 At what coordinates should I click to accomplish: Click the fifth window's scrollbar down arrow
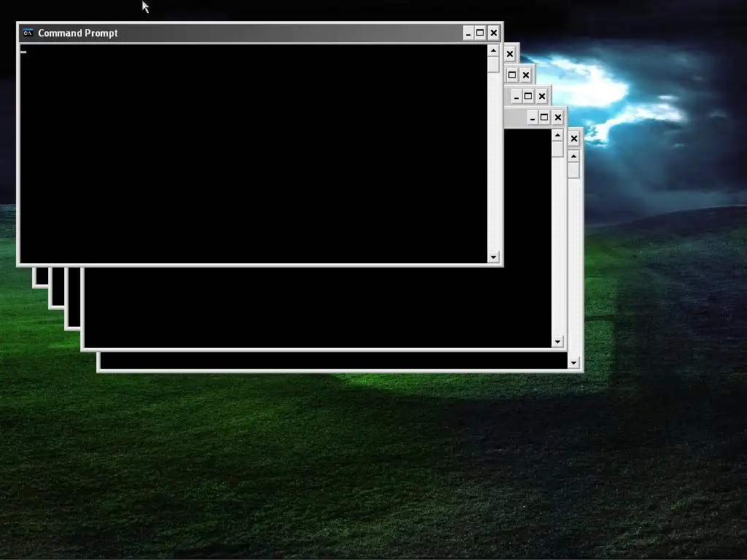(557, 342)
